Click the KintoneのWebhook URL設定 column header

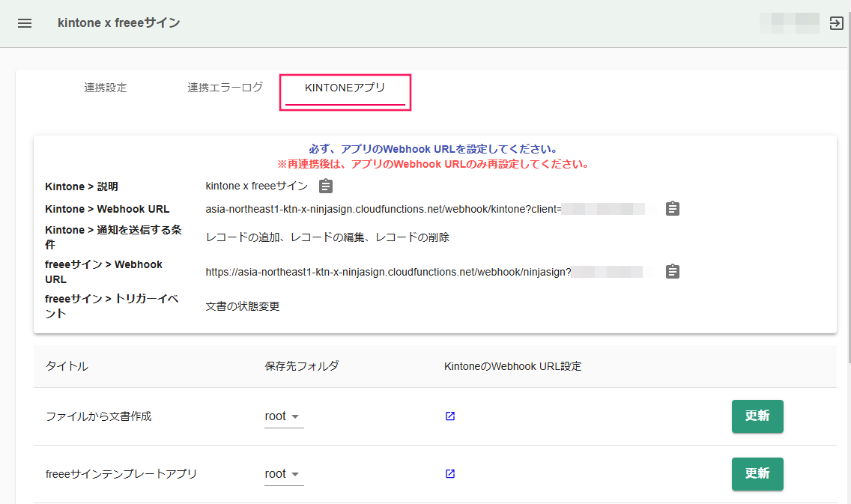point(513,366)
